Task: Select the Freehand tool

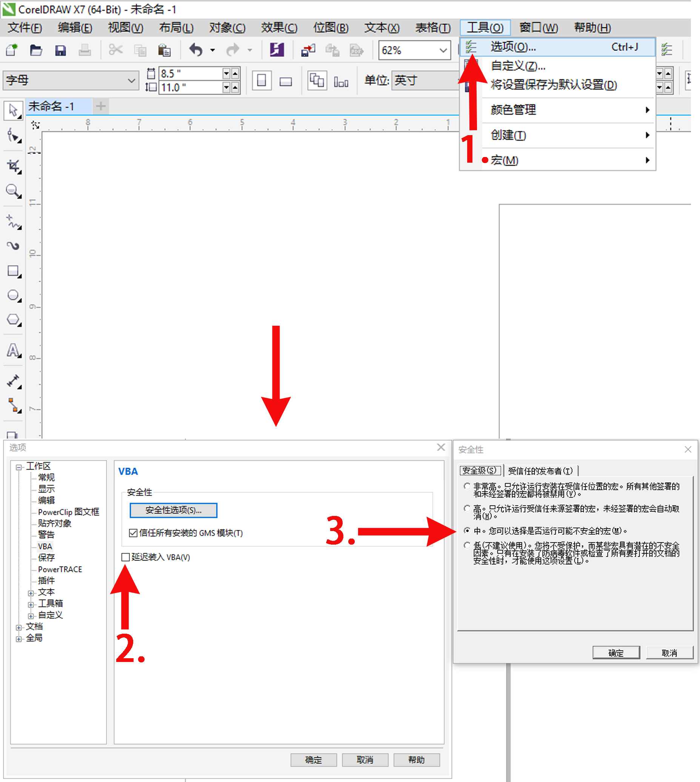Action: coord(14,222)
